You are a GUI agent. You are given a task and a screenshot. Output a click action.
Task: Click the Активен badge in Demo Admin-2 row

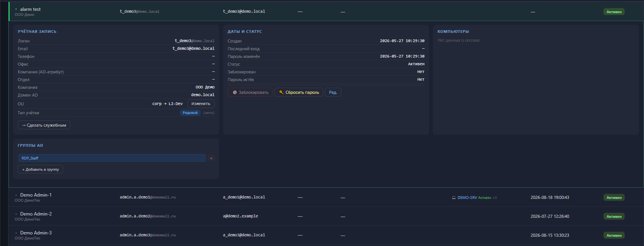614,216
